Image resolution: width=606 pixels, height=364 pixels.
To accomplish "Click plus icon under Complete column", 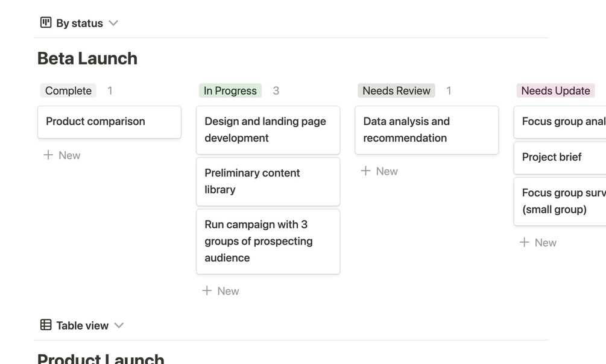I will 48,155.
